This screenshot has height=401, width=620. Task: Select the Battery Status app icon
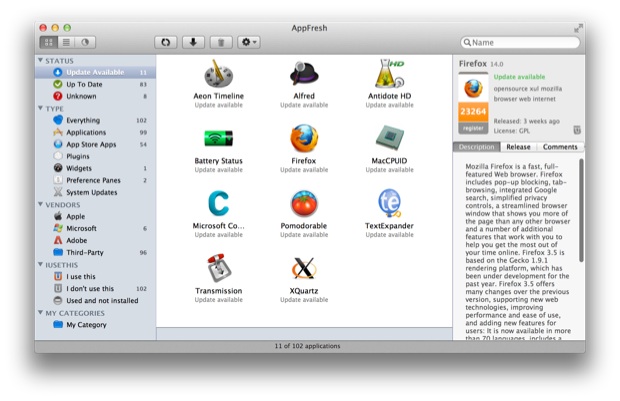pos(219,139)
